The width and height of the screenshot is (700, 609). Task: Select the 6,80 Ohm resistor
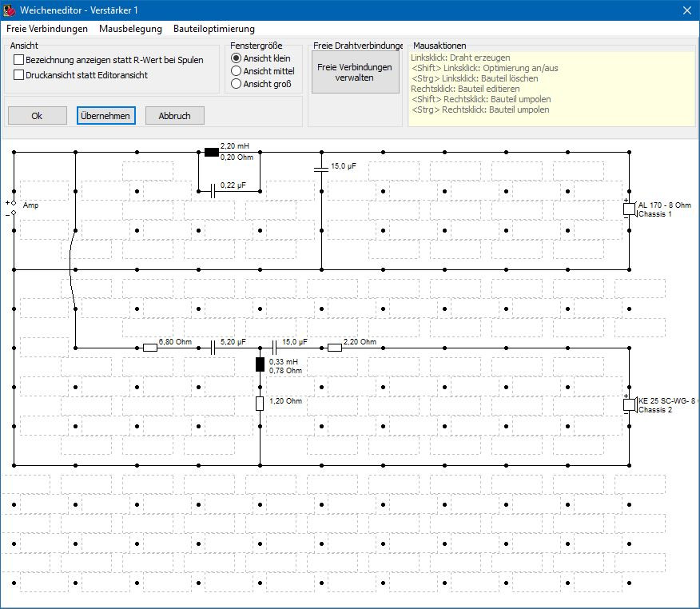(x=149, y=348)
